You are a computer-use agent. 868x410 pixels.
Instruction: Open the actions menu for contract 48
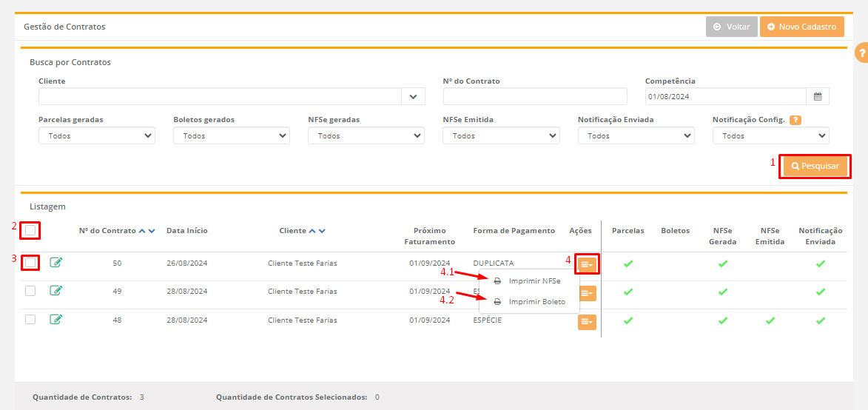[587, 322]
